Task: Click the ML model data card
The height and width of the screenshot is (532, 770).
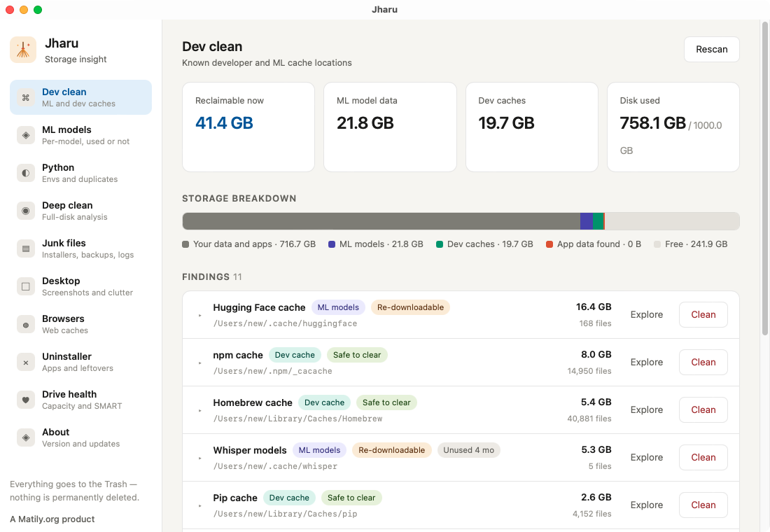Action: tap(390, 127)
